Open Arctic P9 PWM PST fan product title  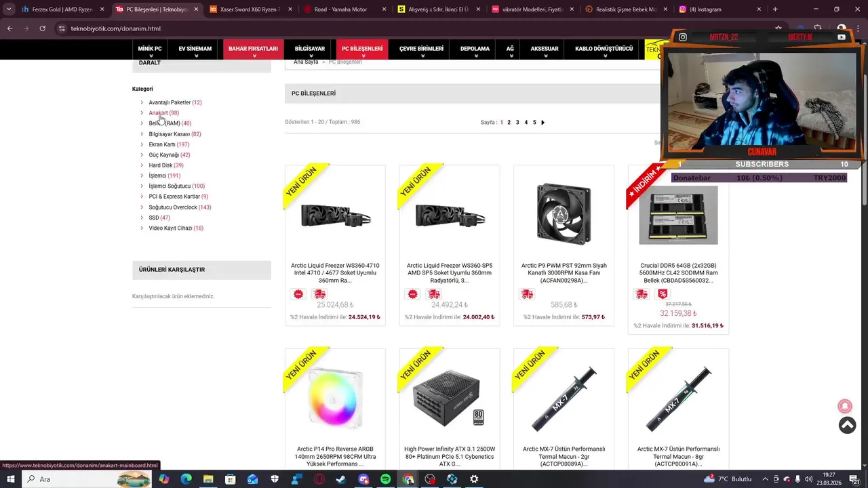click(564, 273)
